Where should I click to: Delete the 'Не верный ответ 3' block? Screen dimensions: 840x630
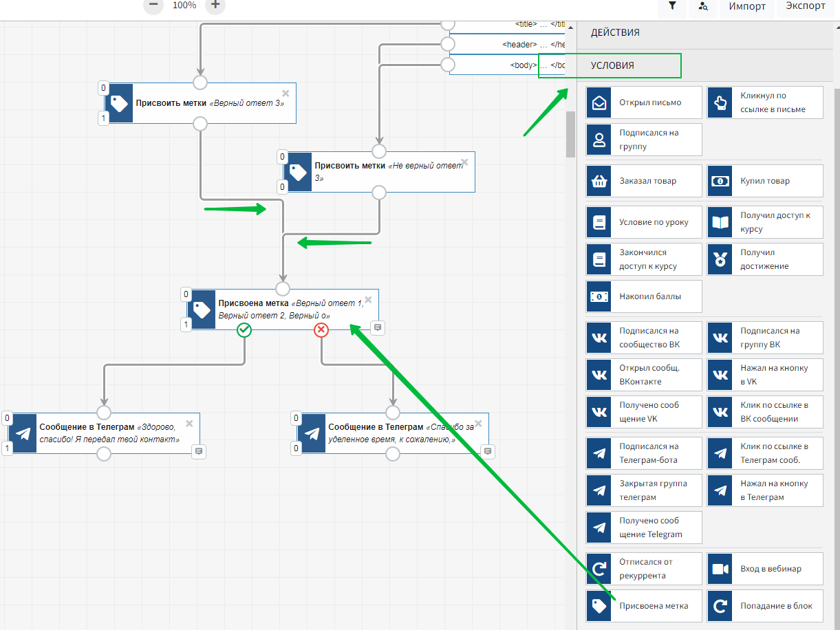[464, 162]
